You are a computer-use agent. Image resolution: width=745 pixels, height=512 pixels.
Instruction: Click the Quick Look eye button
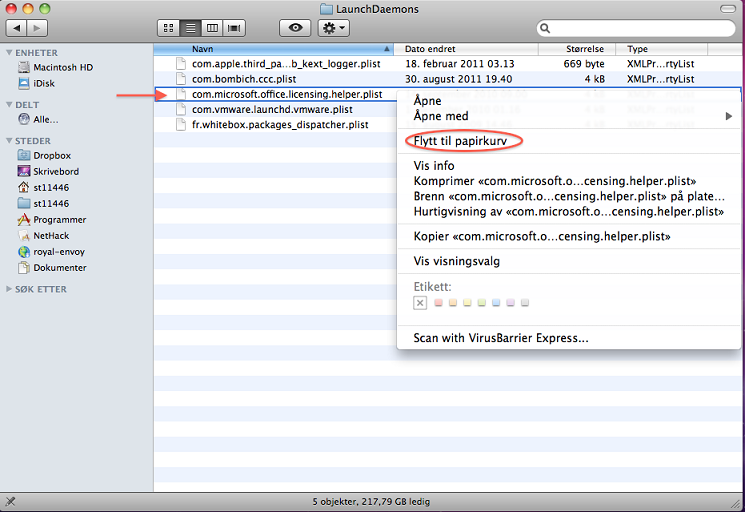(294, 28)
